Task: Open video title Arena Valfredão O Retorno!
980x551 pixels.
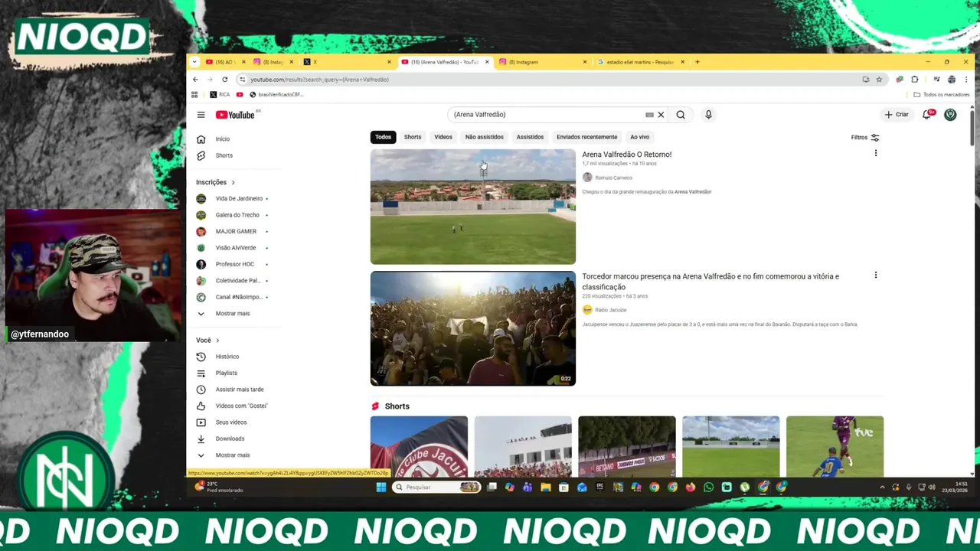Action: [626, 155]
